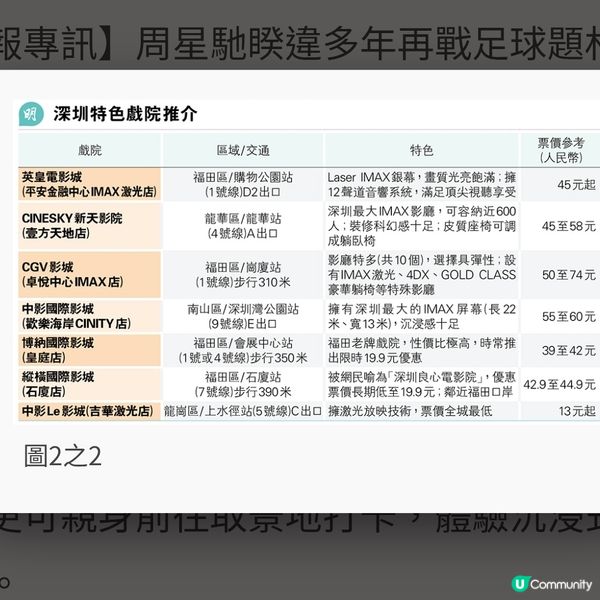
Task: Click the 福田老牌戲院 feature description
Action: pos(421,350)
